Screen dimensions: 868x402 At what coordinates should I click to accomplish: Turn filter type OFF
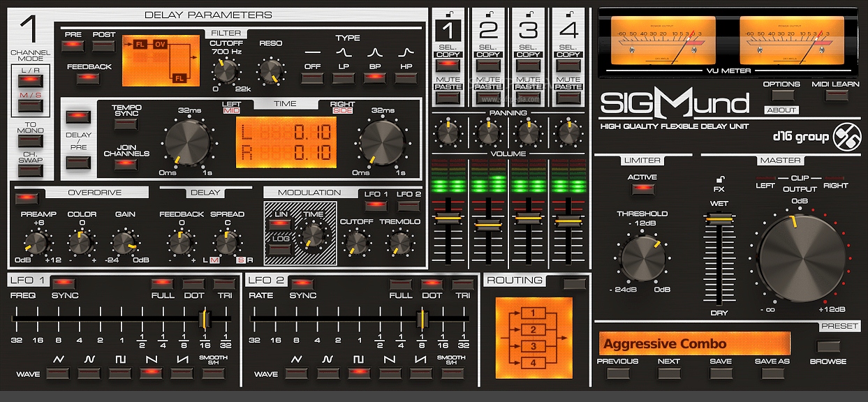[311, 78]
